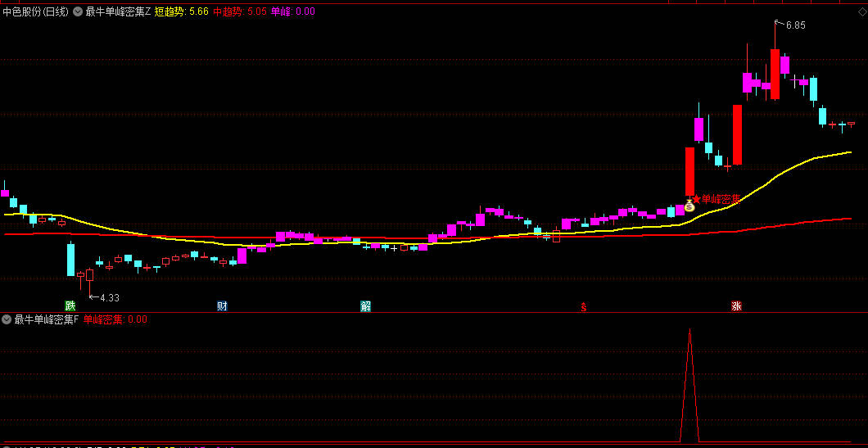
Task: Click the tall red candle above money bag
Action: tap(689, 171)
